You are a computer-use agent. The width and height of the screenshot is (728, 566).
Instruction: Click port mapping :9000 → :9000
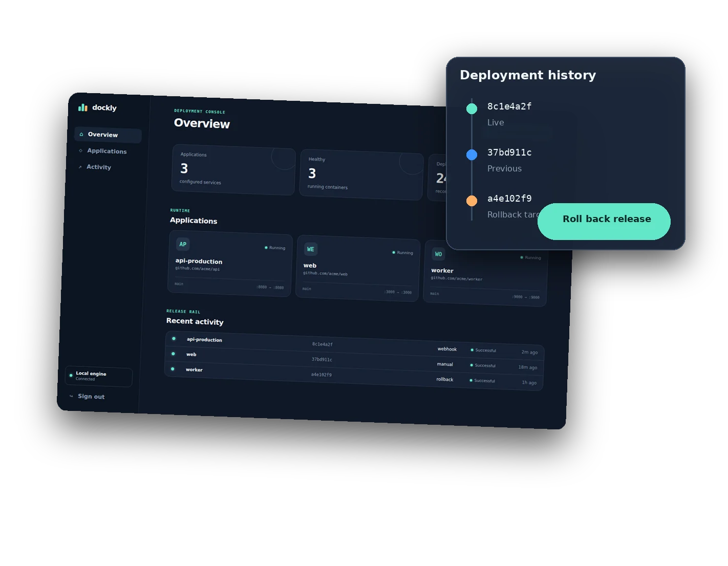(526, 297)
